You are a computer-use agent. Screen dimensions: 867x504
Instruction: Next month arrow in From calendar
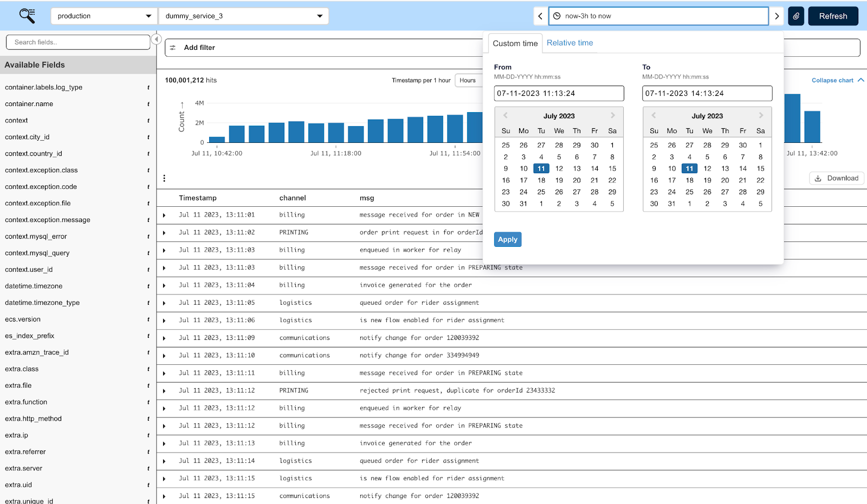tap(613, 115)
